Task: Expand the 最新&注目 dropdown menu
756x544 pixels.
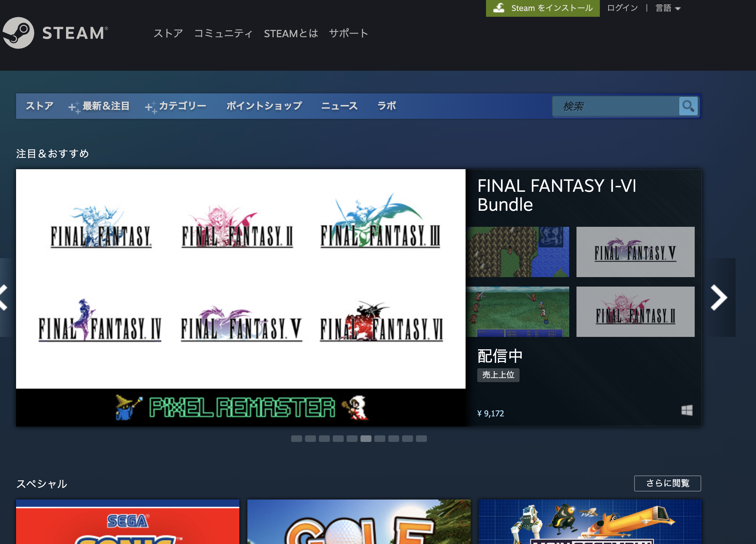Action: point(99,106)
